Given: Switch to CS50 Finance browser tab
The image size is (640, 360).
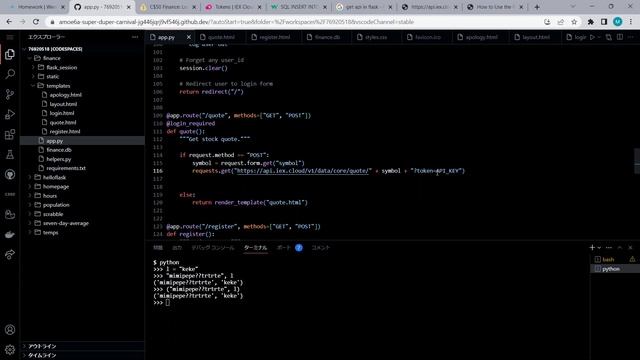Looking at the screenshot, I should pyautogui.click(x=168, y=7).
